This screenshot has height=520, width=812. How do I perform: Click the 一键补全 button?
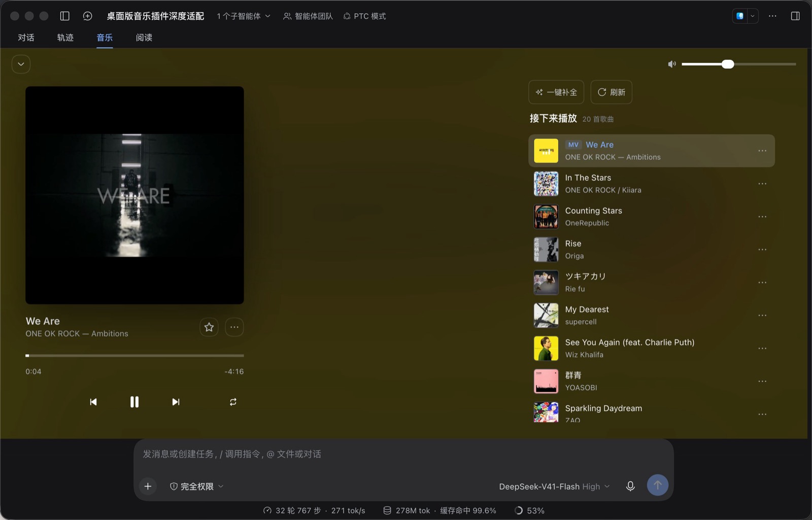(556, 92)
